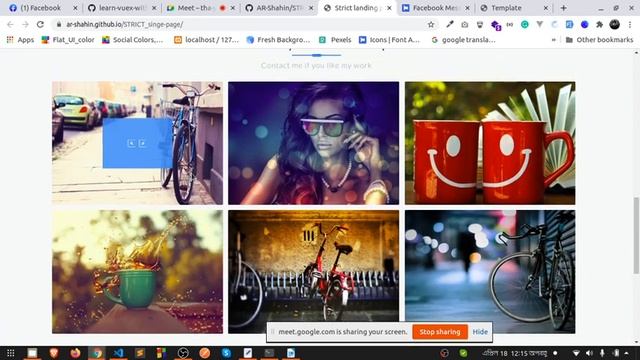Open the Other bookmarks folder
Image resolution: width=640 pixels, height=360 pixels.
[x=599, y=40]
